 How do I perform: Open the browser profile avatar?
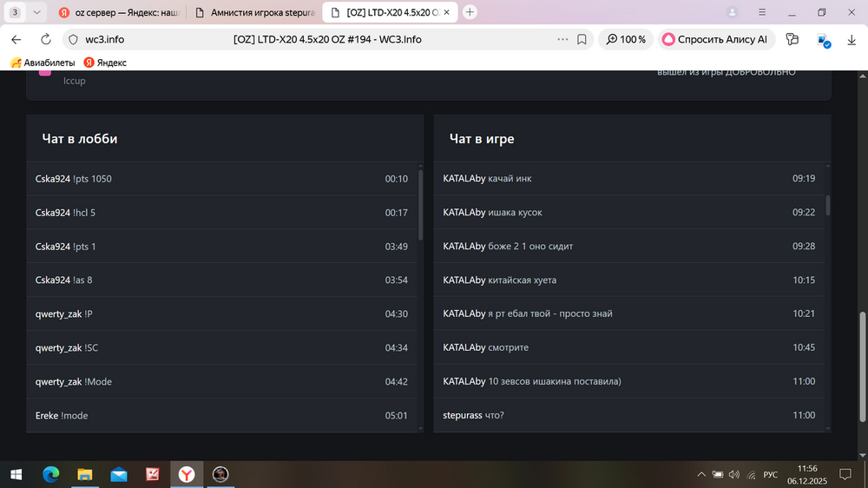tap(733, 12)
